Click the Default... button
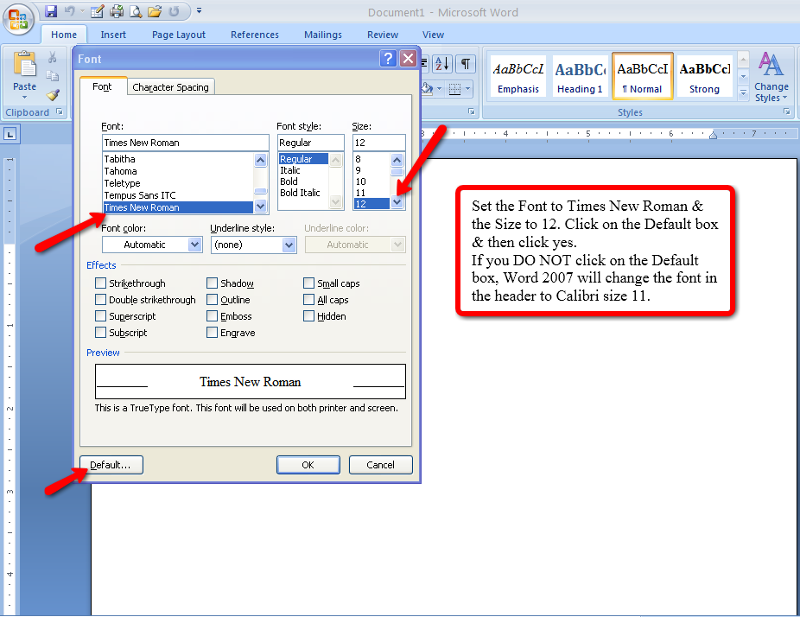The width and height of the screenshot is (800, 617). coord(111,465)
